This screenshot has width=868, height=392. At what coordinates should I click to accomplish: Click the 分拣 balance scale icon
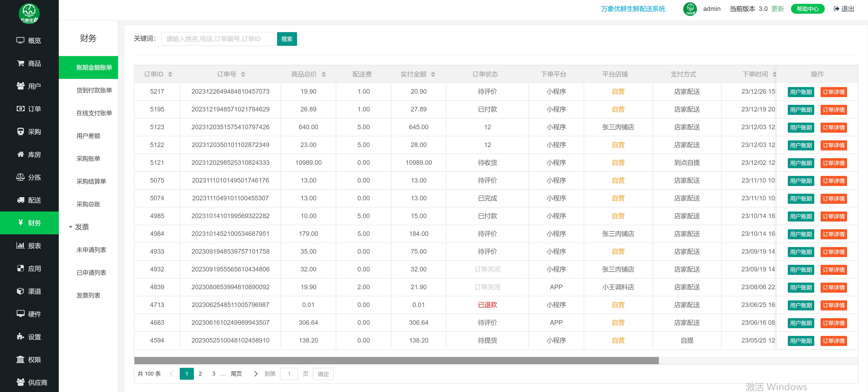tap(20, 177)
